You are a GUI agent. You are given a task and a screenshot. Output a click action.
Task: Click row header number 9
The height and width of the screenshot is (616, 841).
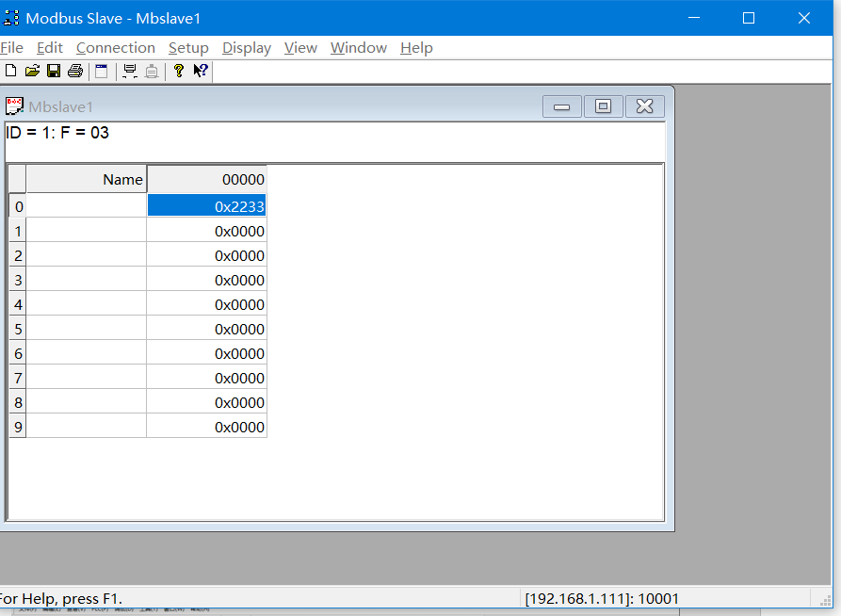(18, 427)
